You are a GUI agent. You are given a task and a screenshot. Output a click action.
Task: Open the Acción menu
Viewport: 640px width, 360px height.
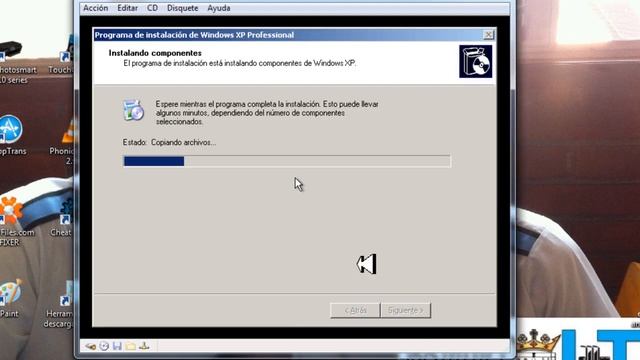(x=96, y=8)
